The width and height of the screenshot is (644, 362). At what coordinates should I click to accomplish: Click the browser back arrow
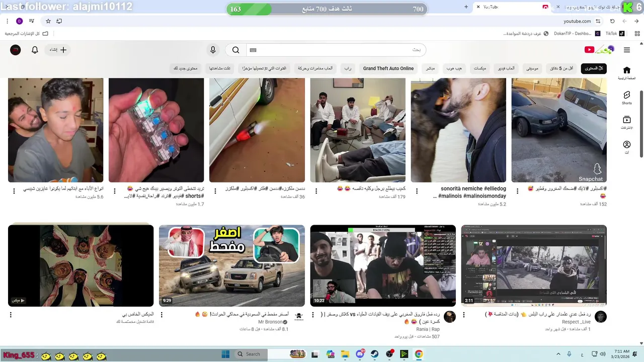[x=636, y=21]
